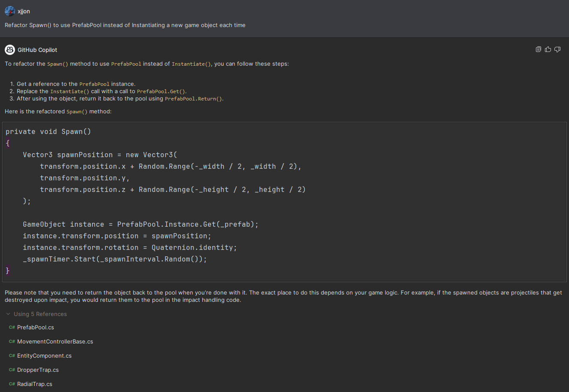Open the EntityComponent.cs reference
Screen dimensions: 569x392
coord(44,356)
